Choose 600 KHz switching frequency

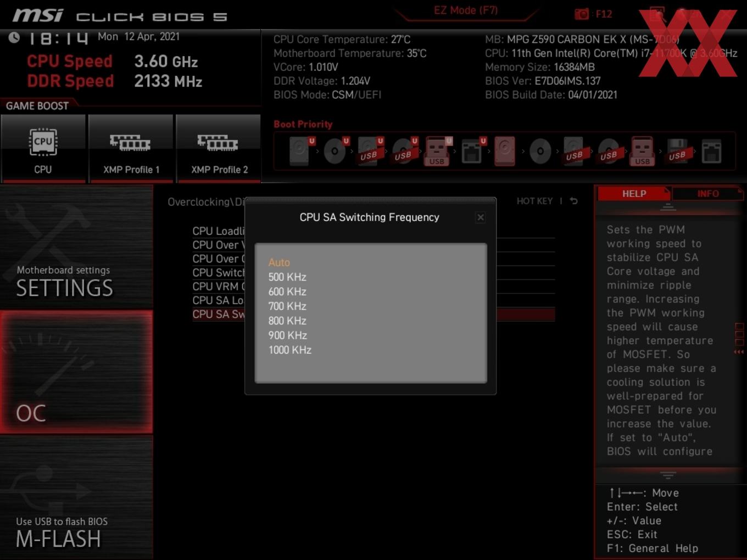pyautogui.click(x=287, y=292)
